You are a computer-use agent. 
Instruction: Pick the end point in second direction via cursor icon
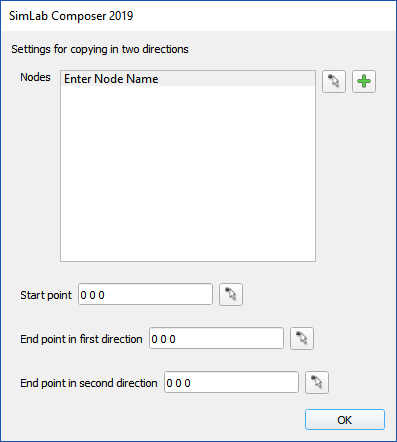[x=317, y=382]
